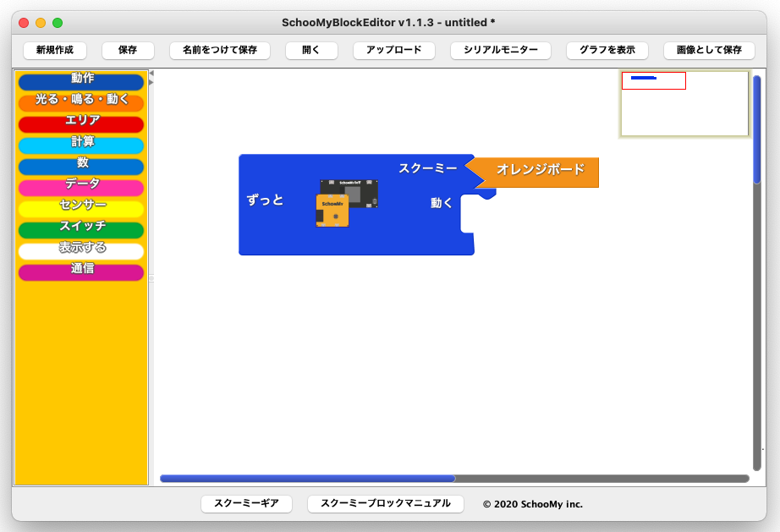
Task: Click the スクーミー label on blue block
Action: tap(428, 168)
